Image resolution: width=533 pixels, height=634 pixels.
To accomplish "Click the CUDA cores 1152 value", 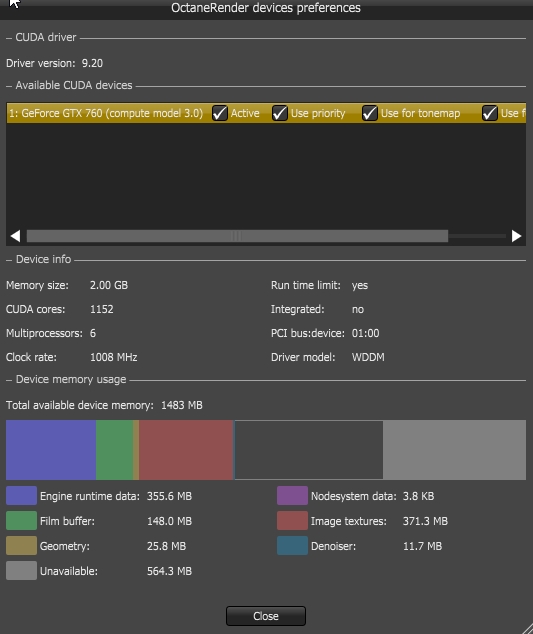I will tap(102, 309).
